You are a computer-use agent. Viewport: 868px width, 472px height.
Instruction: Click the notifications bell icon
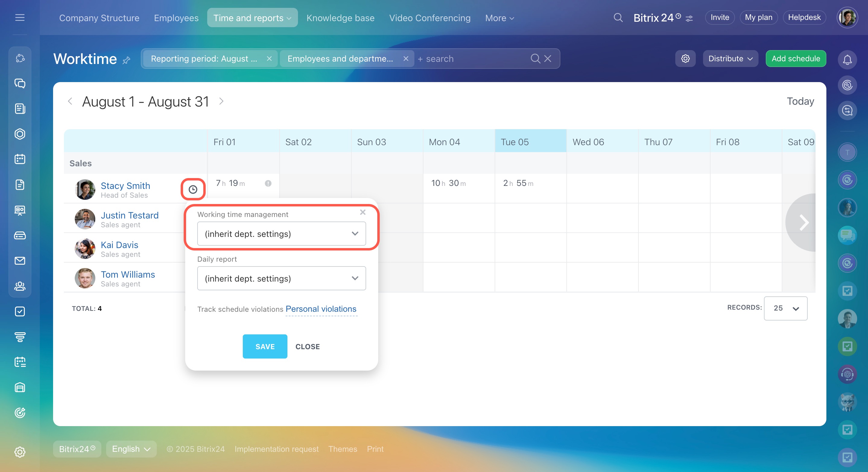click(x=847, y=60)
